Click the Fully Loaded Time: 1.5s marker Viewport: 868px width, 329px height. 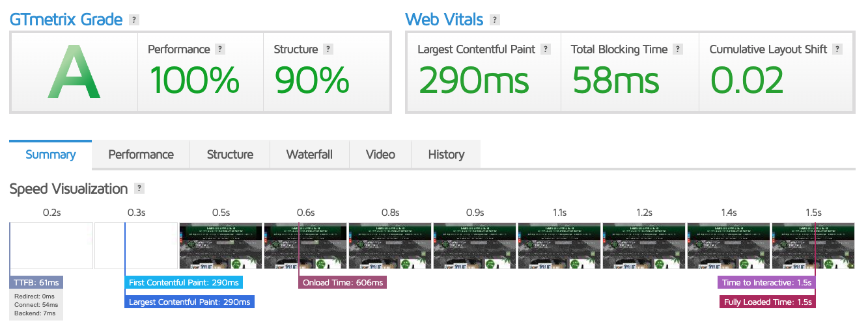(767, 302)
